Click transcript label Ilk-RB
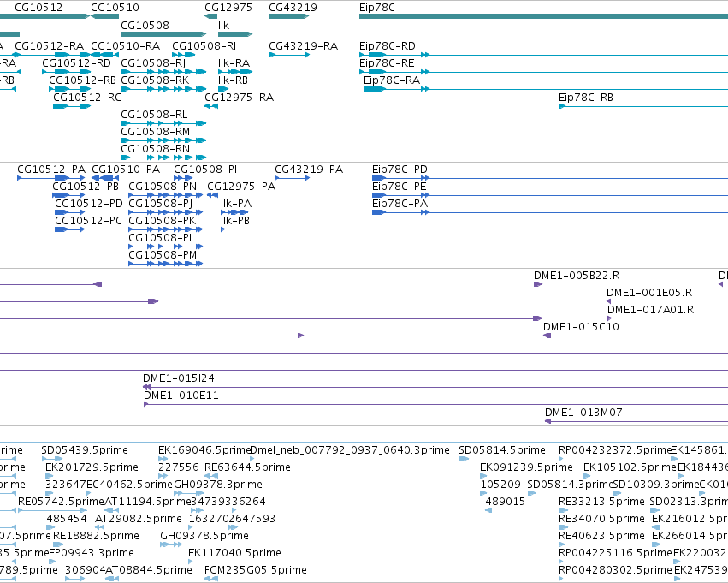 click(x=233, y=80)
